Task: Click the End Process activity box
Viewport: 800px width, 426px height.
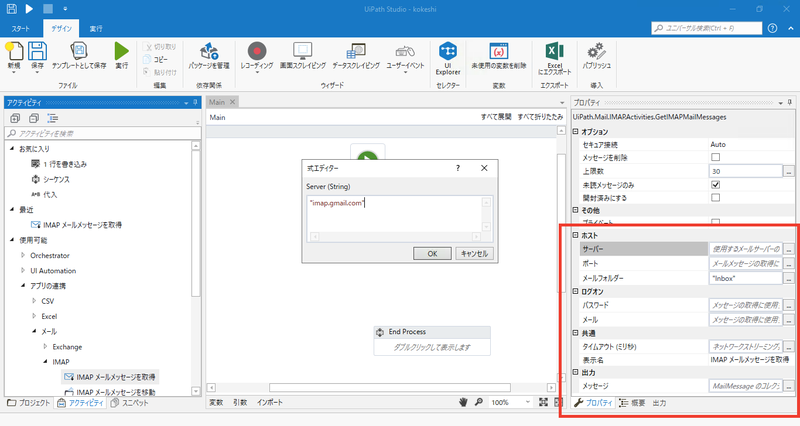Action: coord(432,340)
